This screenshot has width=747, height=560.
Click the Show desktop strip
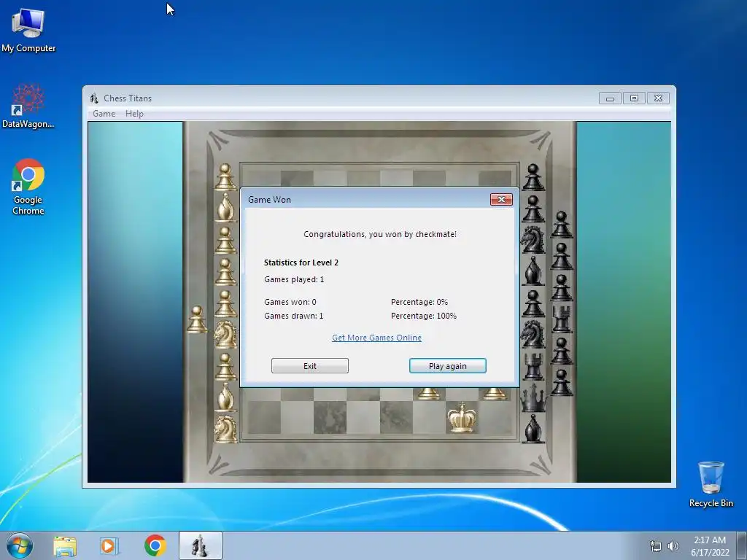point(743,545)
